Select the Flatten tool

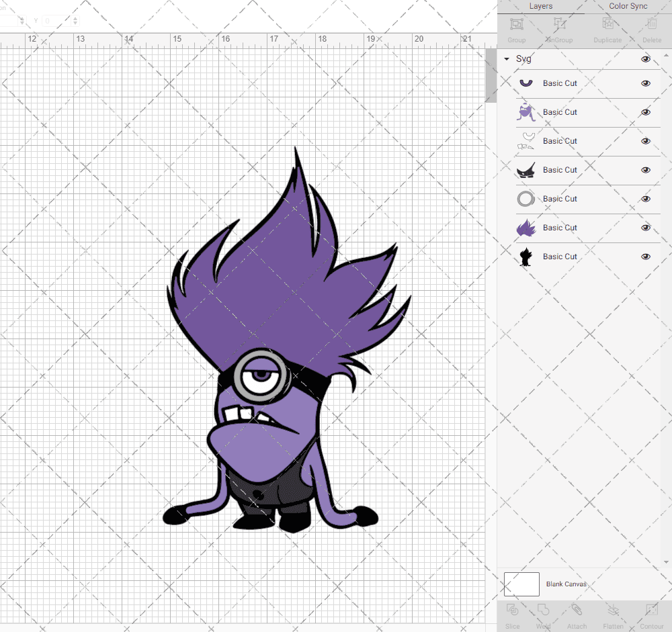tap(614, 610)
